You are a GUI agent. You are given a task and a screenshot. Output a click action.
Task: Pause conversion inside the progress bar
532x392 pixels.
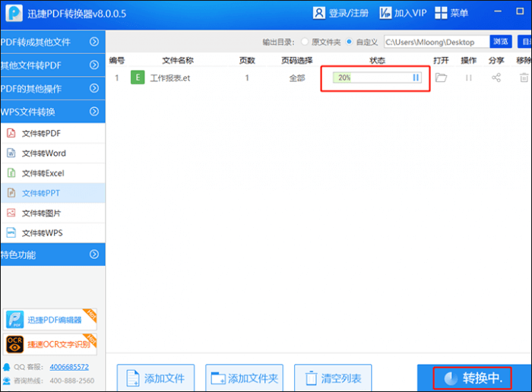coord(416,77)
